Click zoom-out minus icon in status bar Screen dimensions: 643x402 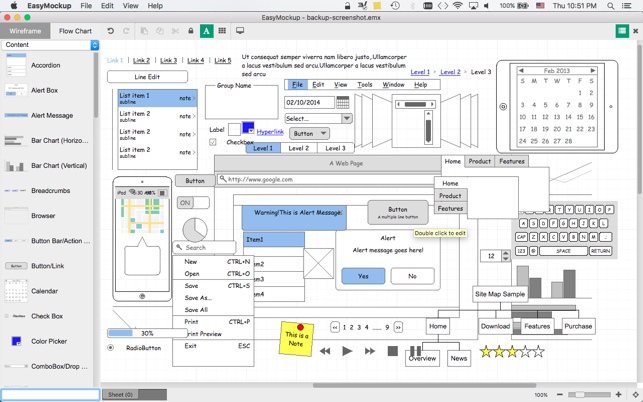tap(560, 395)
